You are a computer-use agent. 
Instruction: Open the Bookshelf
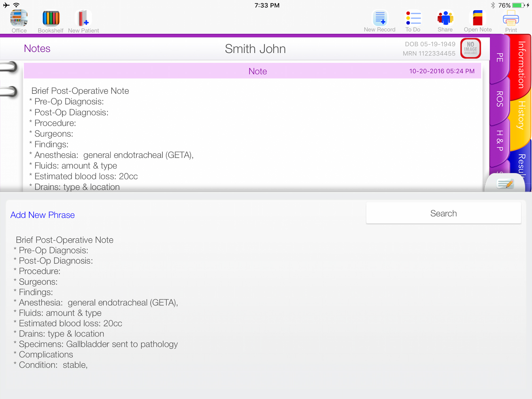[51, 18]
